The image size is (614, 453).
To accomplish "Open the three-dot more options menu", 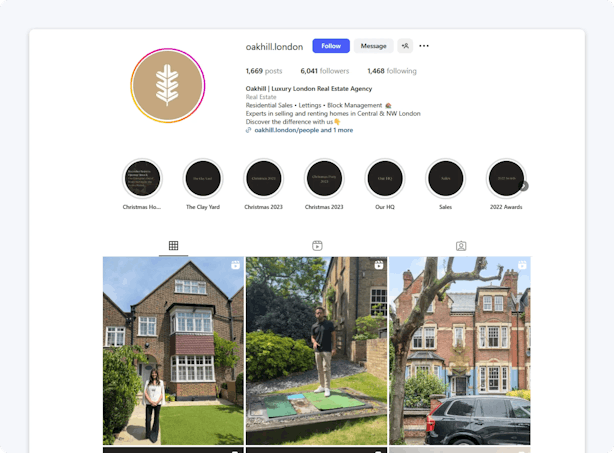I will point(424,46).
